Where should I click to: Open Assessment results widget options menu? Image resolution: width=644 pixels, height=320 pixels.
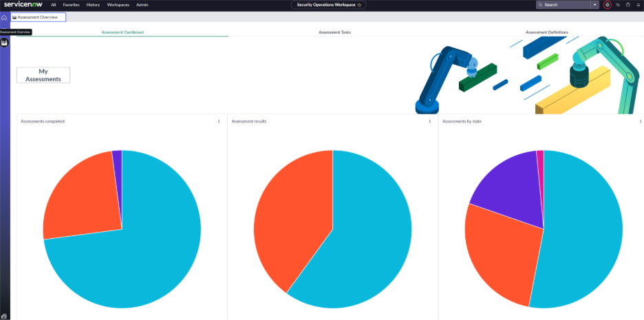(x=430, y=122)
